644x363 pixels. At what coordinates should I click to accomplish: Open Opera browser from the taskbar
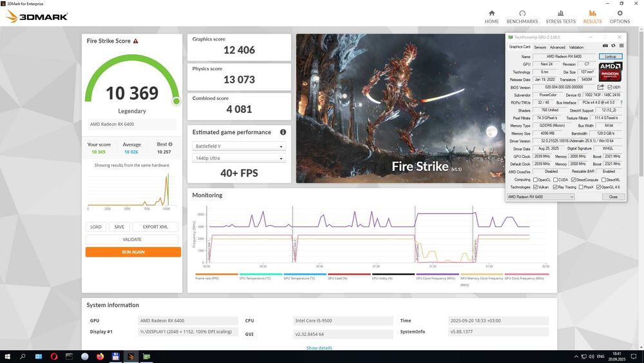coord(54,357)
